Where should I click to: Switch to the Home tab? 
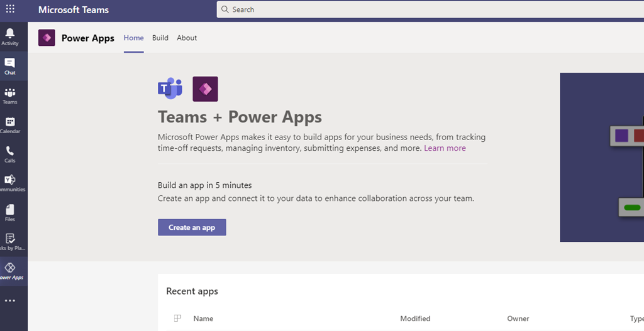[x=133, y=38]
